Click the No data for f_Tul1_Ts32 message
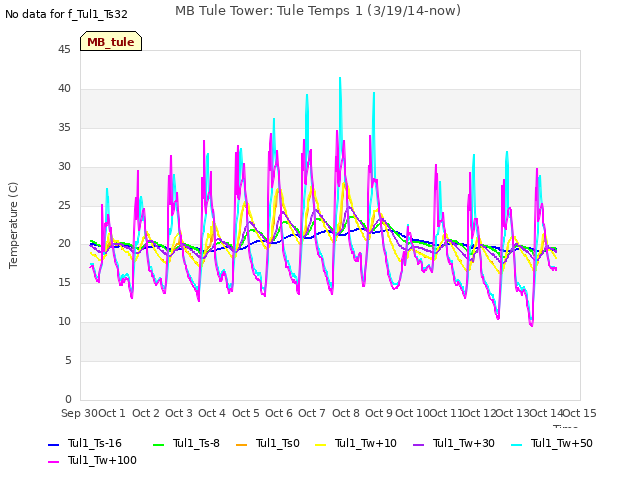 click(x=66, y=14)
